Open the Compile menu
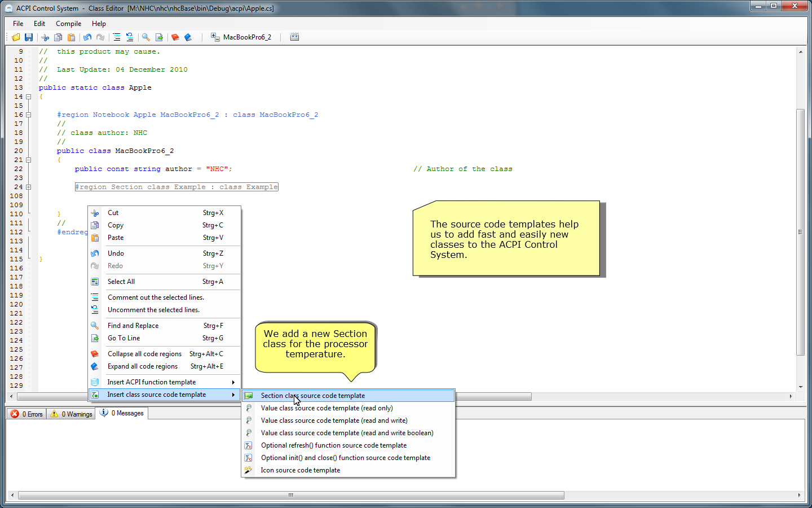This screenshot has width=812, height=508. pyautogui.click(x=68, y=24)
